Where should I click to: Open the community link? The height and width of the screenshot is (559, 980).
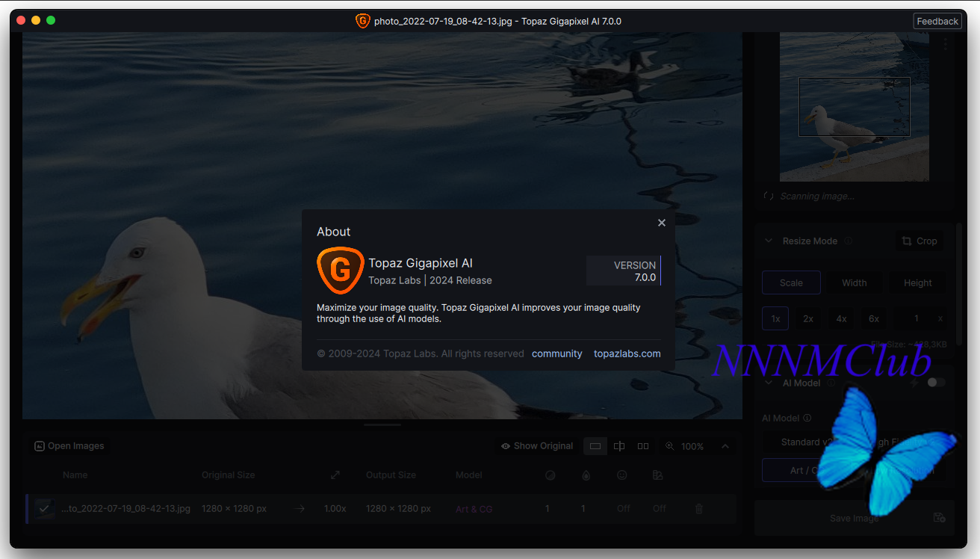(x=556, y=353)
